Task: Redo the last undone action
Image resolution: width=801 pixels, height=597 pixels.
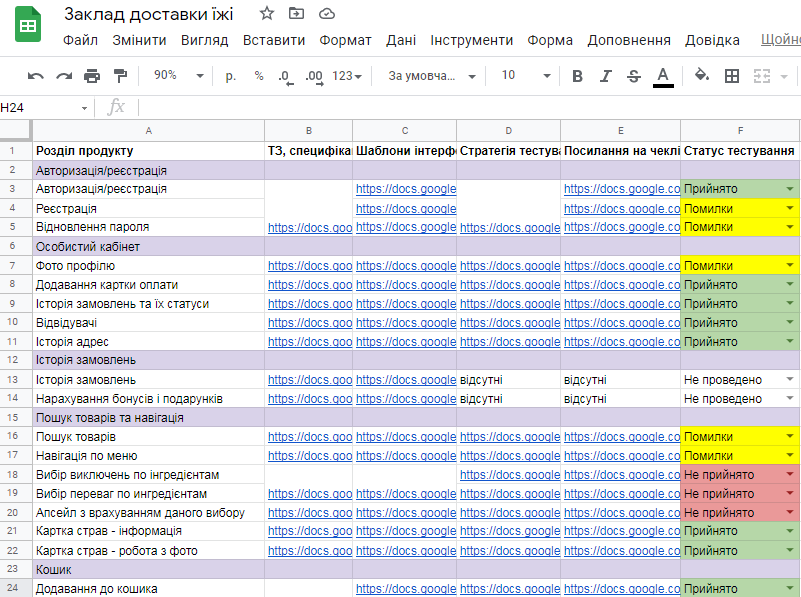Action: [x=64, y=76]
